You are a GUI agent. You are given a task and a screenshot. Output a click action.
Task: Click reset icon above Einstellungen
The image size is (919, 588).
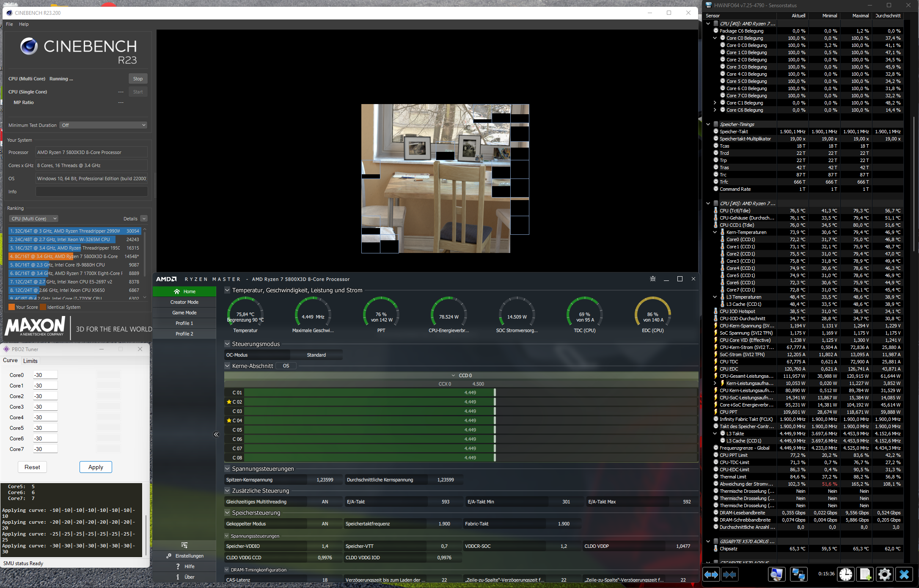[184, 545]
